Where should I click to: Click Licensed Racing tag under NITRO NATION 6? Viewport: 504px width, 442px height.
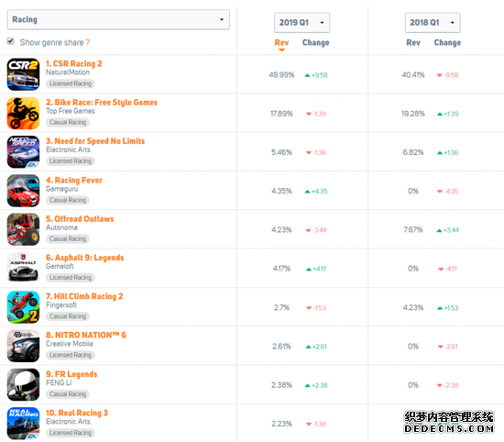pyautogui.click(x=71, y=355)
